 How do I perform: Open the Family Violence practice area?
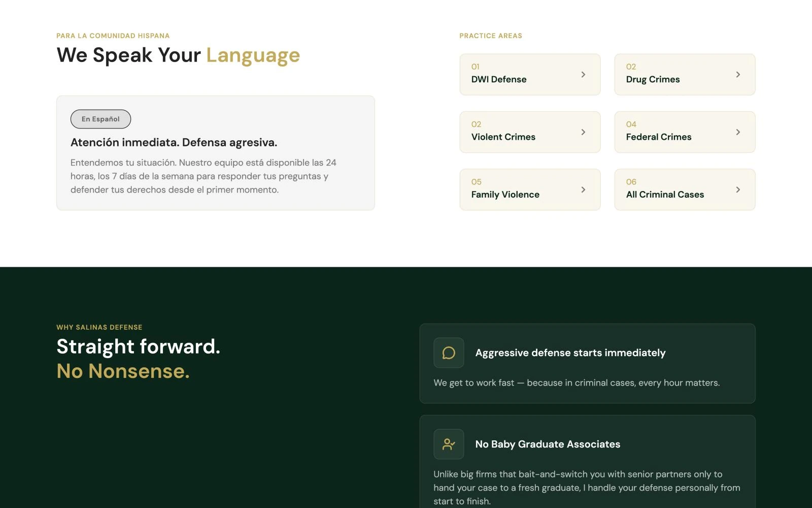[x=530, y=189]
